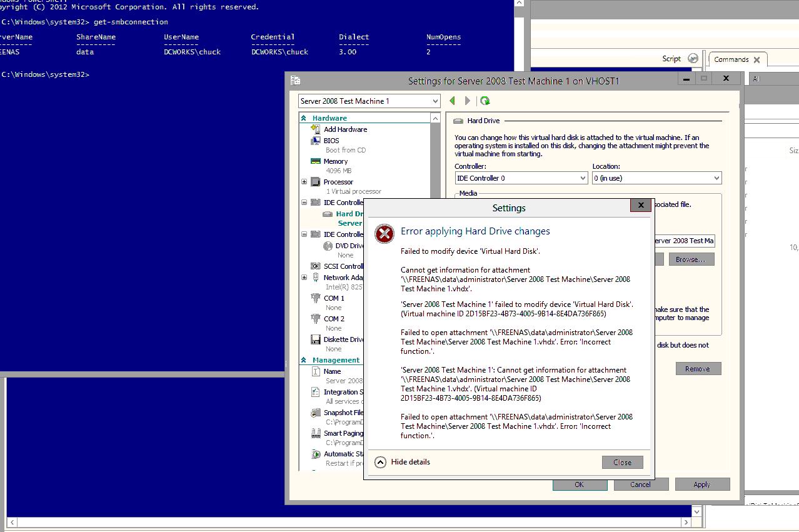Image resolution: width=799 pixels, height=532 pixels.
Task: Expand the Network Adapter node
Action: tap(304, 278)
